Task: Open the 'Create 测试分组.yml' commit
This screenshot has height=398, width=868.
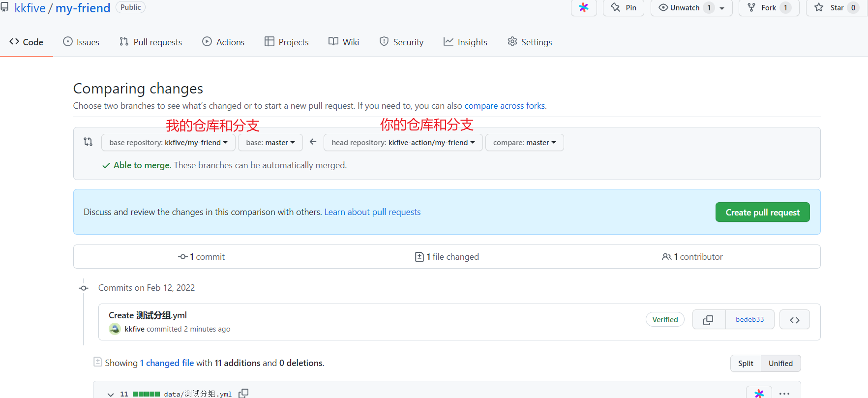Action: point(148,315)
